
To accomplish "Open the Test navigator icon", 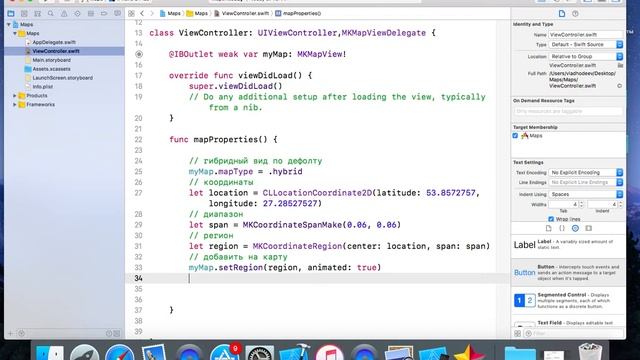I will [78, 13].
